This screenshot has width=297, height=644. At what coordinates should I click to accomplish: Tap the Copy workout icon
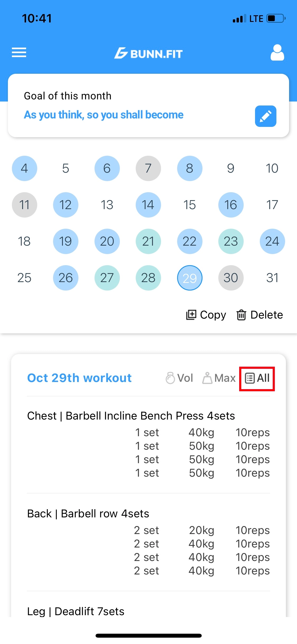point(191,315)
